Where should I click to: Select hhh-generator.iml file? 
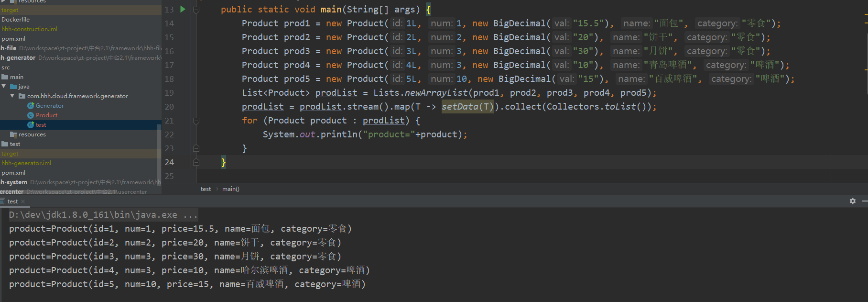pyautogui.click(x=26, y=163)
